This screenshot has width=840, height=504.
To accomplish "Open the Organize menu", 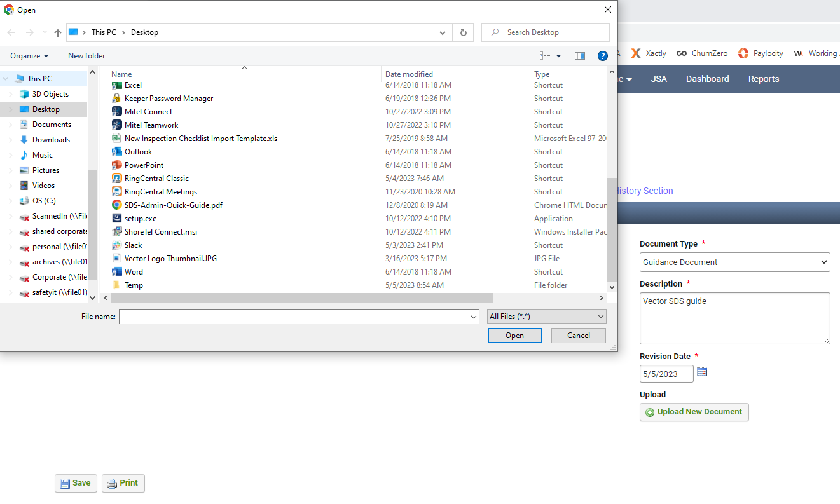I will click(29, 56).
